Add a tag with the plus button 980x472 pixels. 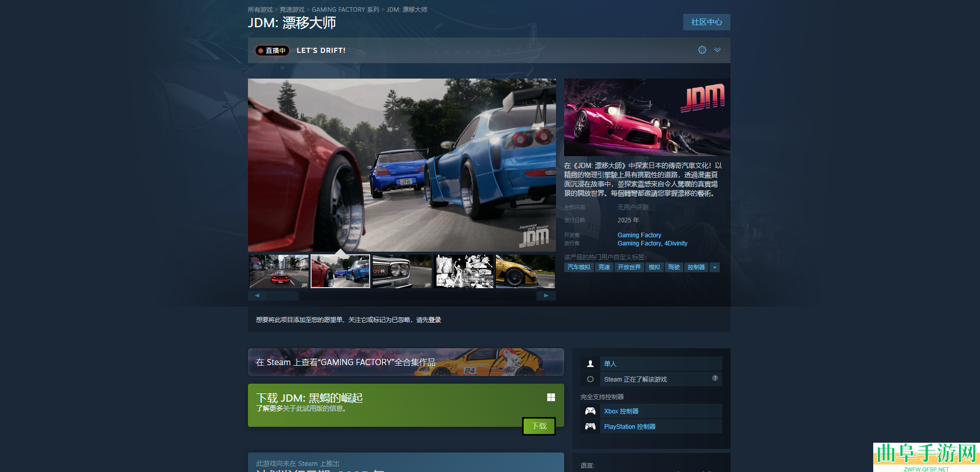coord(715,267)
